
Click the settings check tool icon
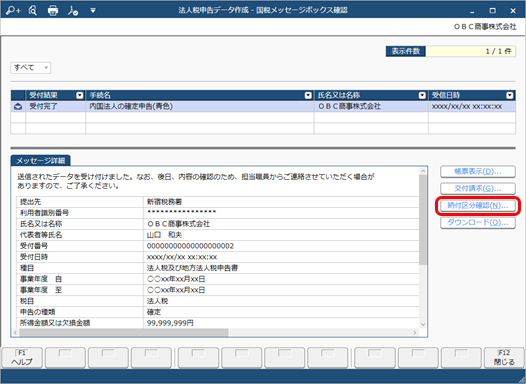(73, 11)
